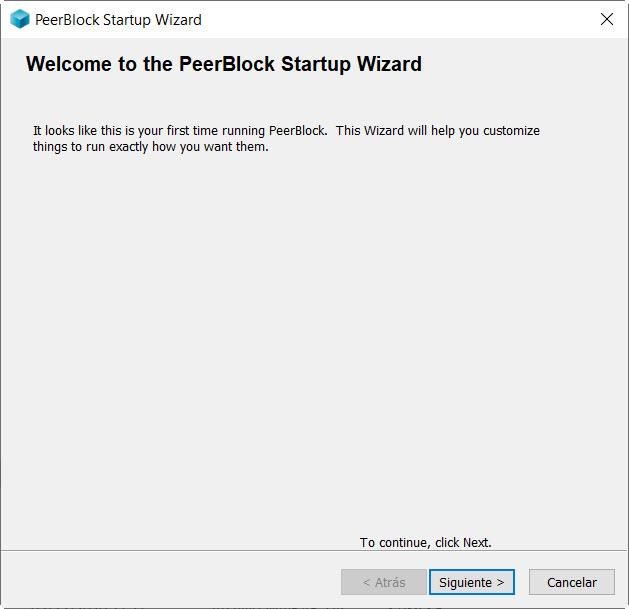The image size is (629, 609).
Task: Cancel the wizard with the Cancelar button
Action: pyautogui.click(x=572, y=582)
